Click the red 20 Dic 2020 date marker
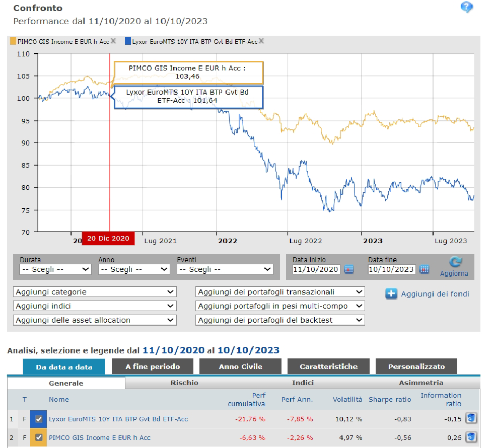The height and width of the screenshot is (448, 492). click(x=108, y=239)
